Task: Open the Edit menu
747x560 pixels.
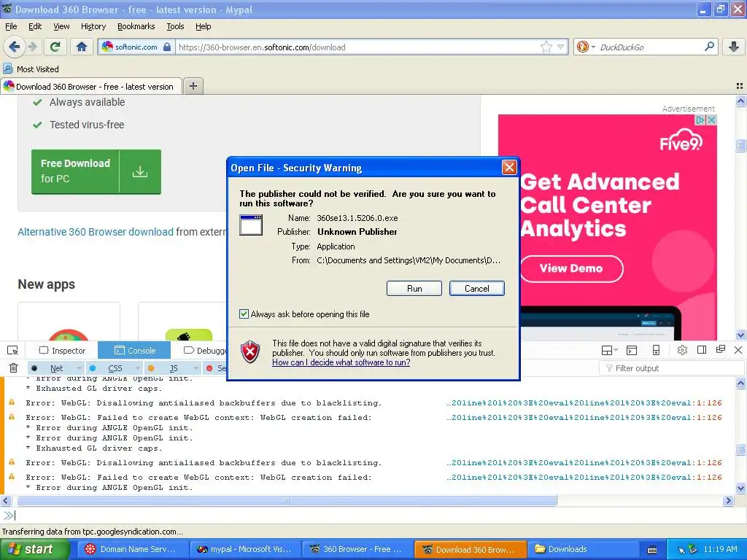Action: click(x=35, y=26)
